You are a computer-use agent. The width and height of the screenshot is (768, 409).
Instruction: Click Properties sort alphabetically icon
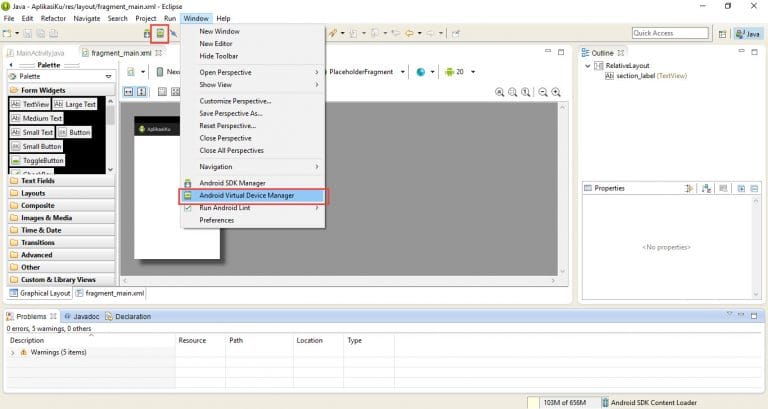(706, 188)
